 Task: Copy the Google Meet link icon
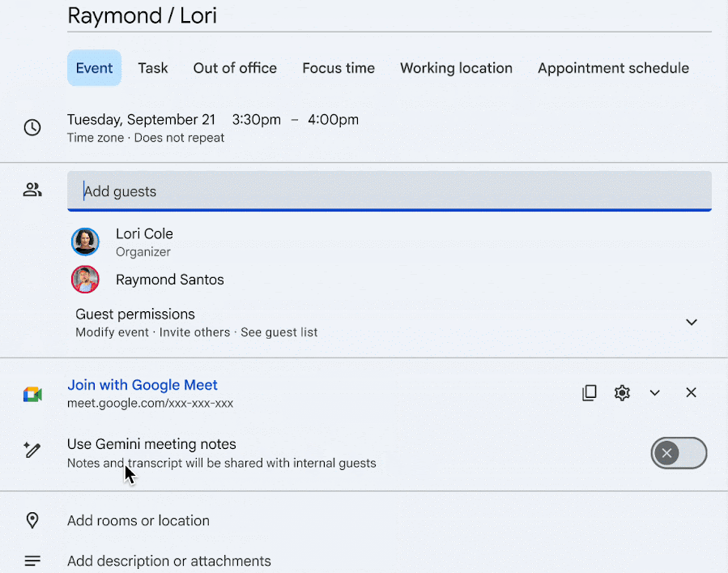pos(590,393)
